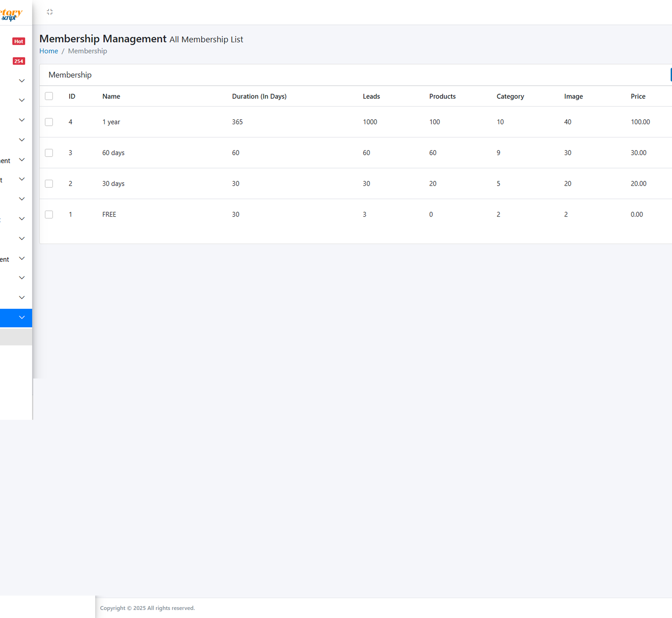
Task: Click the blue button at Membership card's right edge
Action: 671,75
